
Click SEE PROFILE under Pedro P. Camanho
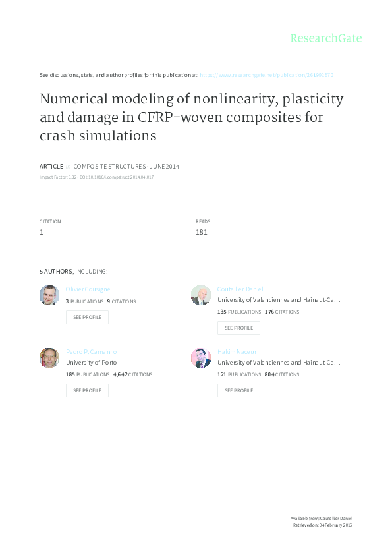point(87,390)
